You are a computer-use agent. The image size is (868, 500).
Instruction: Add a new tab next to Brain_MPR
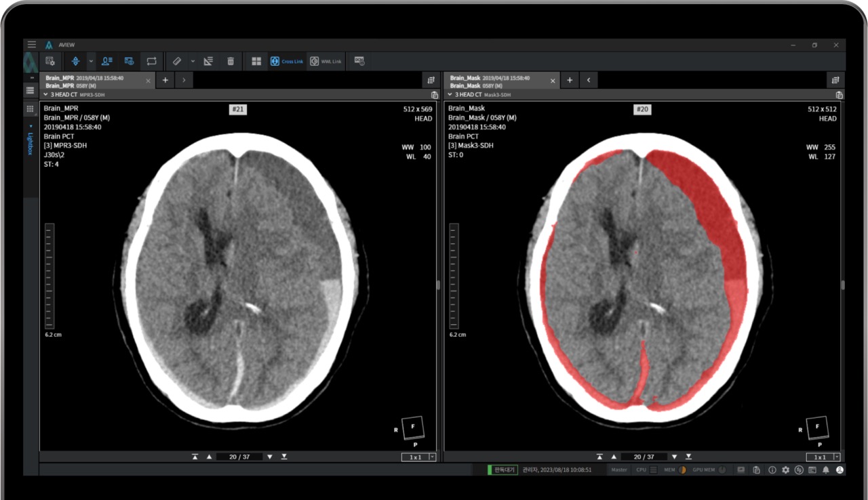point(165,81)
